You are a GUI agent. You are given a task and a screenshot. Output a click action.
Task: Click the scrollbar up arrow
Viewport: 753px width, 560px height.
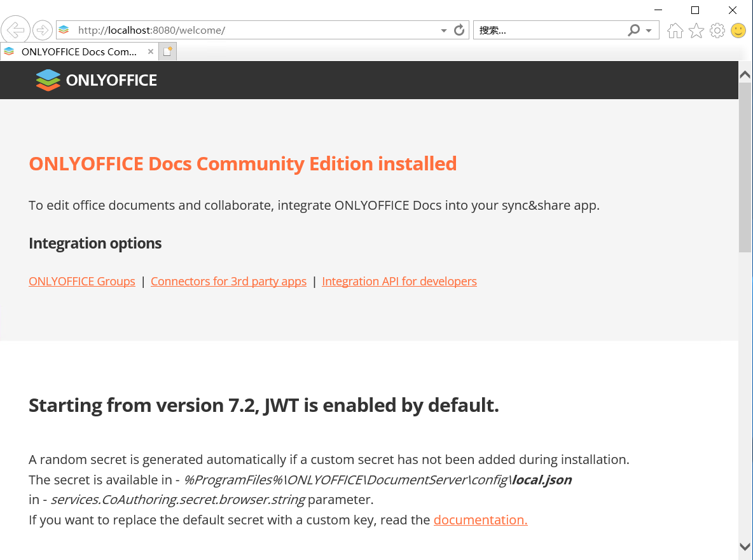click(745, 75)
